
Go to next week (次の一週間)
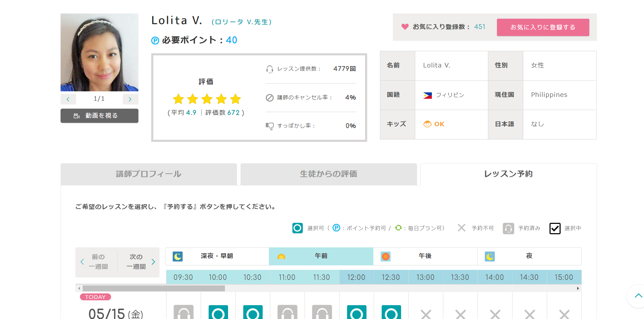pyautogui.click(x=138, y=262)
